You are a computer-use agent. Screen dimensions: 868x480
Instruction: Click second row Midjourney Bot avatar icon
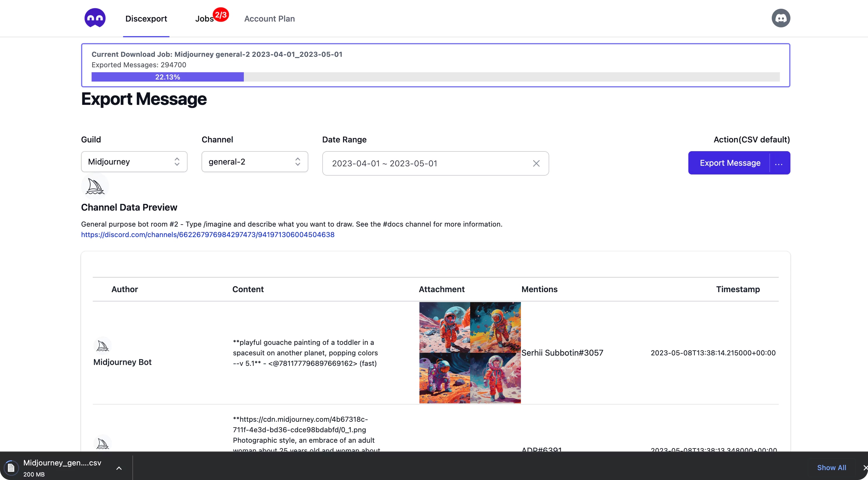pos(102,443)
